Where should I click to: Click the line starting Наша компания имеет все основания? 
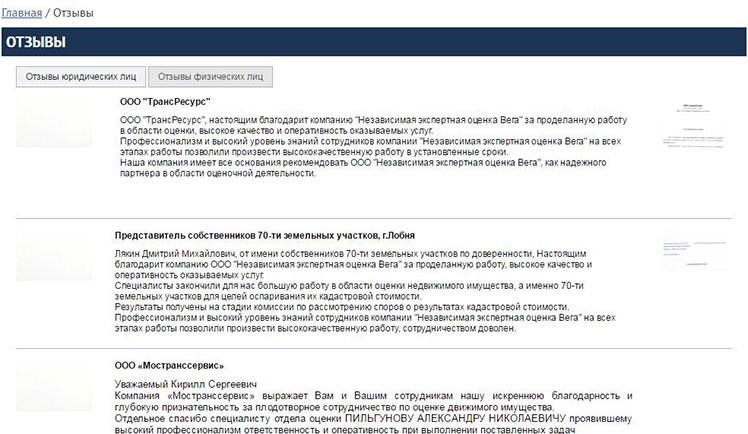point(363,163)
